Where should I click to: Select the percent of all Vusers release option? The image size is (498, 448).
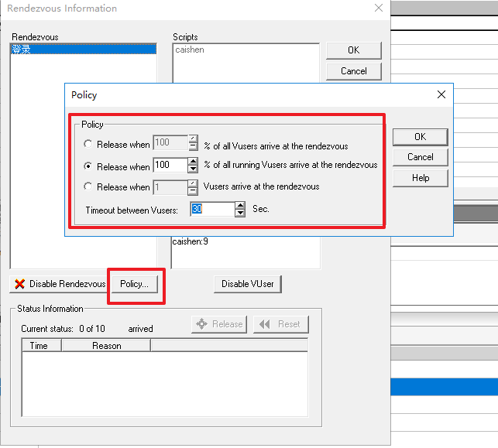[x=88, y=144]
